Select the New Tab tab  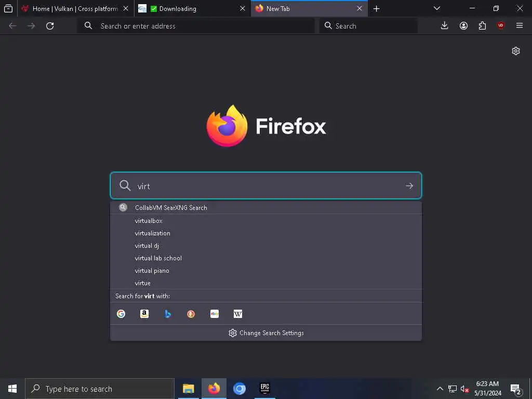tap(309, 8)
